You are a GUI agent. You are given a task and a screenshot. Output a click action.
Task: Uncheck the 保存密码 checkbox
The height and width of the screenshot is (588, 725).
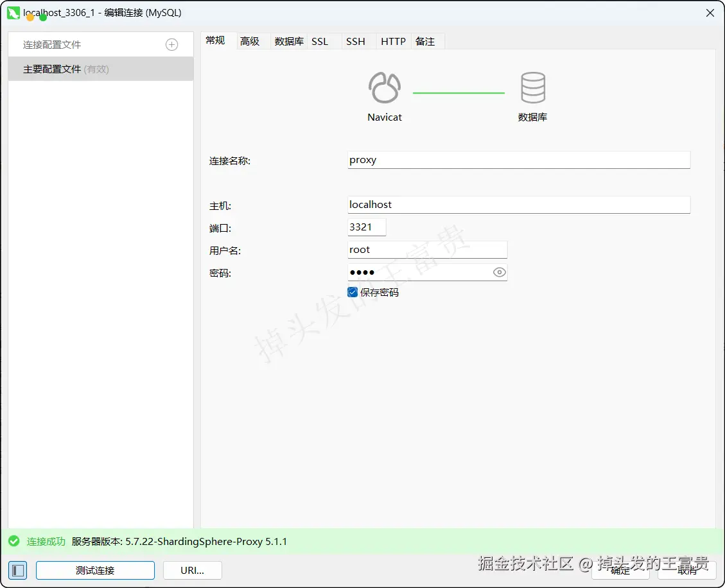(x=353, y=292)
